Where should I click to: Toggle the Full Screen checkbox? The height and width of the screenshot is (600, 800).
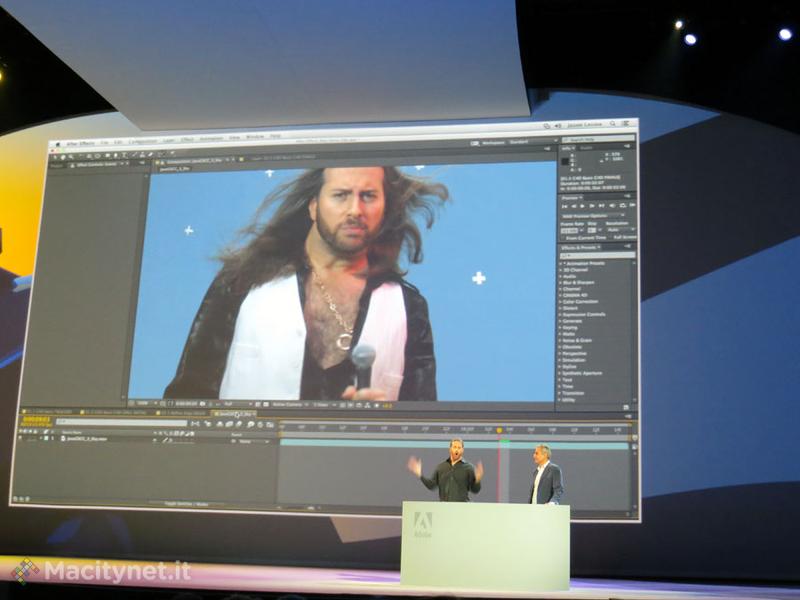(x=611, y=238)
